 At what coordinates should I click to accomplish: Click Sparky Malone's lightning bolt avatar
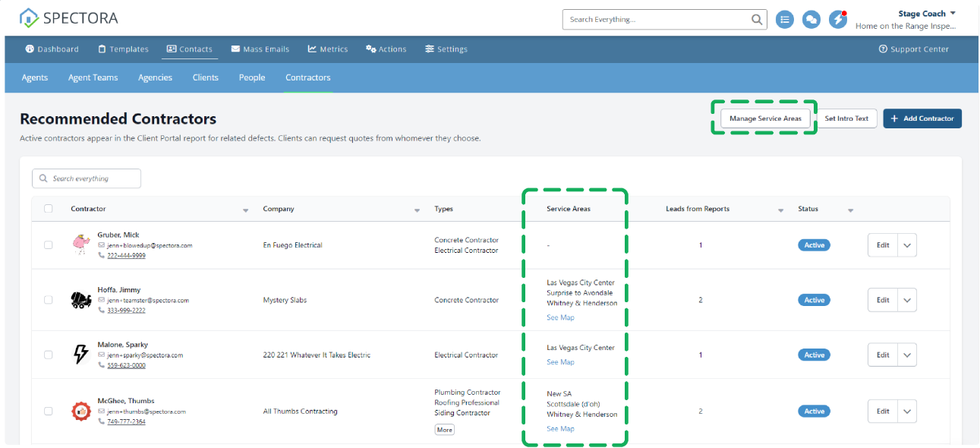(80, 355)
